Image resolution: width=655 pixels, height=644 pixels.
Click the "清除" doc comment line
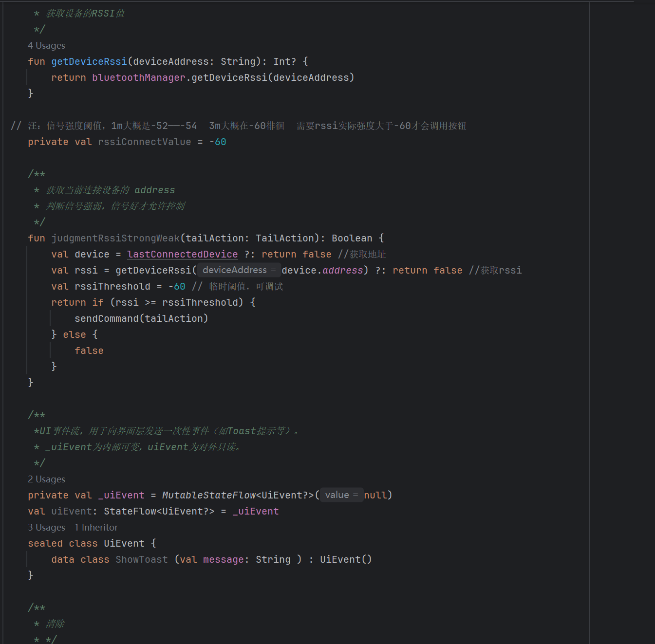tap(49, 624)
